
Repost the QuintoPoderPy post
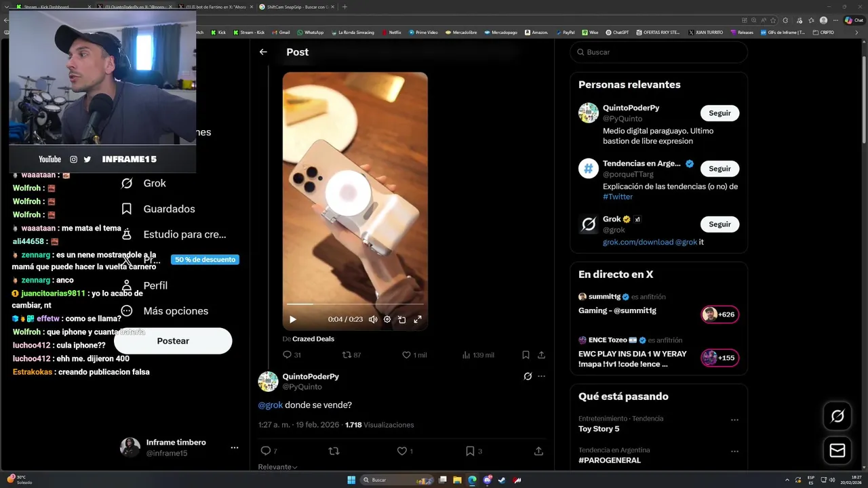334,451
